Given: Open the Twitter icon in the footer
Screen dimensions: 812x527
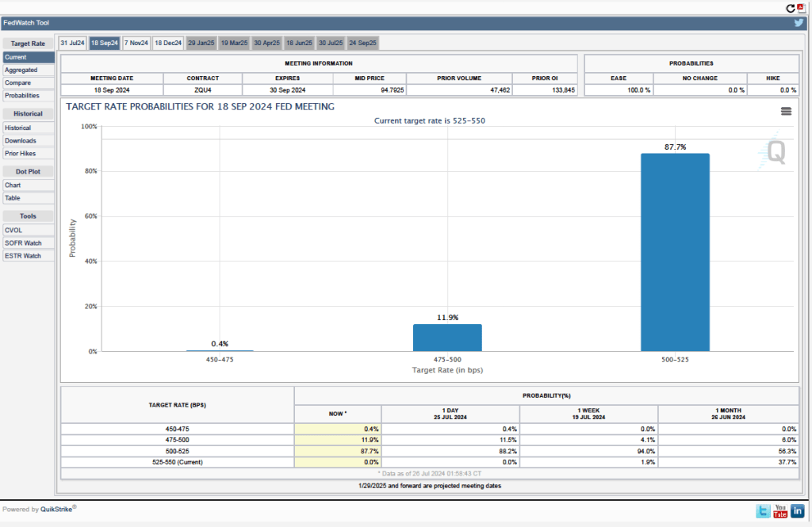Looking at the screenshot, I should [763, 511].
